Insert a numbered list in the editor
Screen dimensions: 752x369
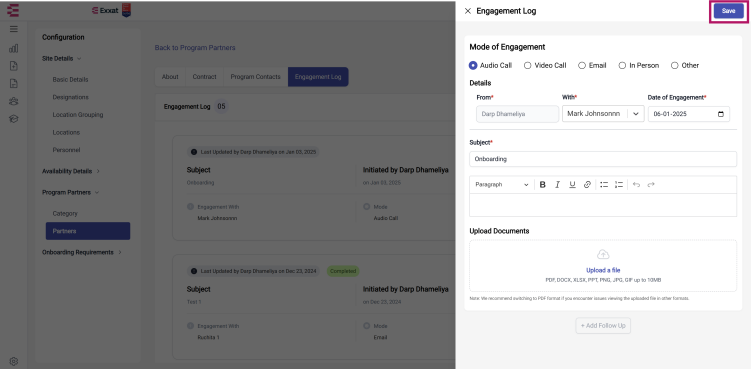[619, 185]
